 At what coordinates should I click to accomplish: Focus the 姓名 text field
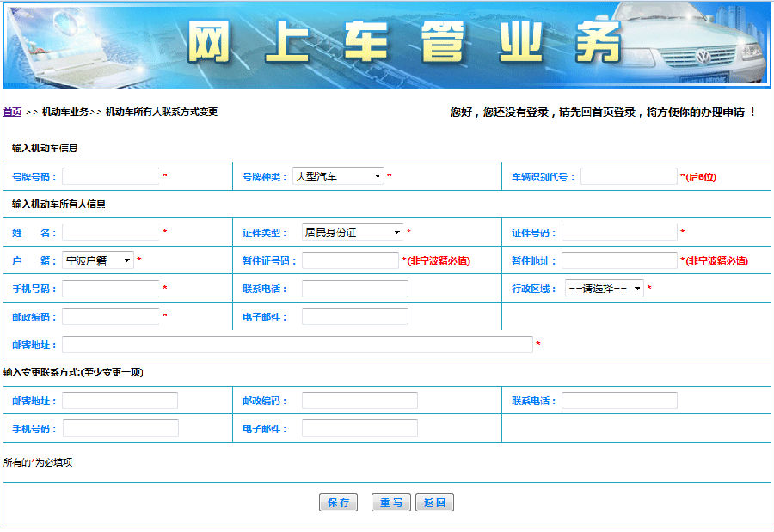click(x=110, y=232)
